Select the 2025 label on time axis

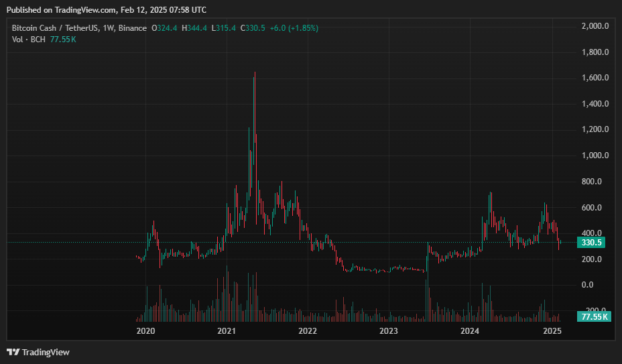552,331
